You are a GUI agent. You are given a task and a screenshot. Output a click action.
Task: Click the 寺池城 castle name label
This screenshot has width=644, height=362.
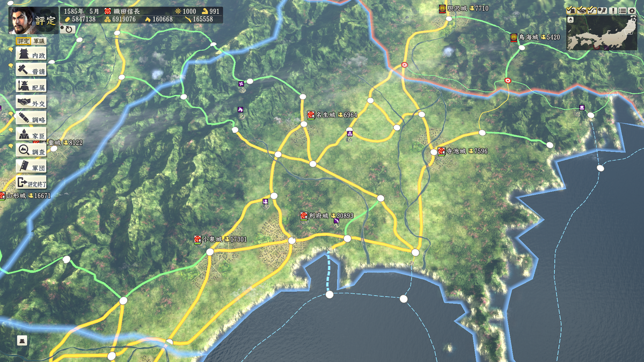[456, 151]
